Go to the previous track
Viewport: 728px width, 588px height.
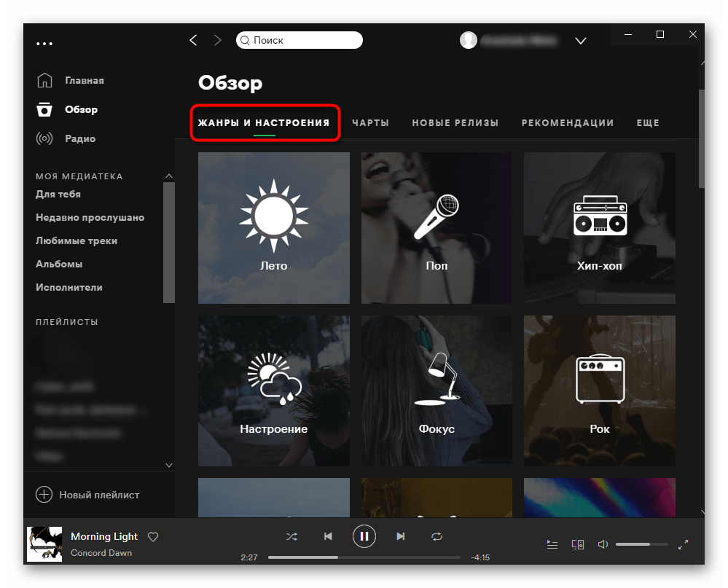click(x=328, y=537)
